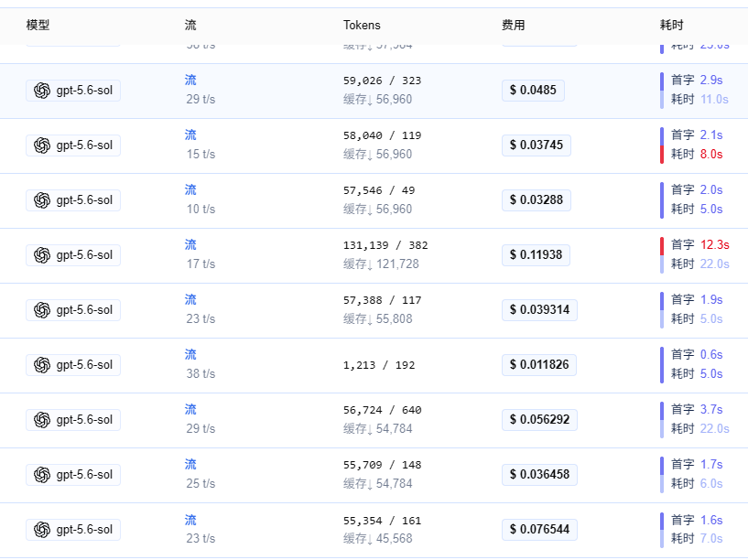The width and height of the screenshot is (748, 560).
Task: Click the $ 0.0485 cost badge
Action: (533, 90)
